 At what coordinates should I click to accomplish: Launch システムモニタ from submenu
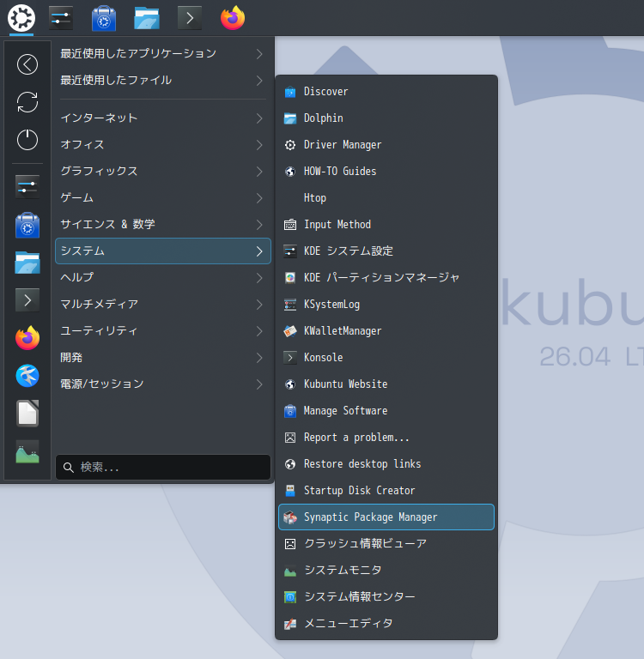click(386, 570)
